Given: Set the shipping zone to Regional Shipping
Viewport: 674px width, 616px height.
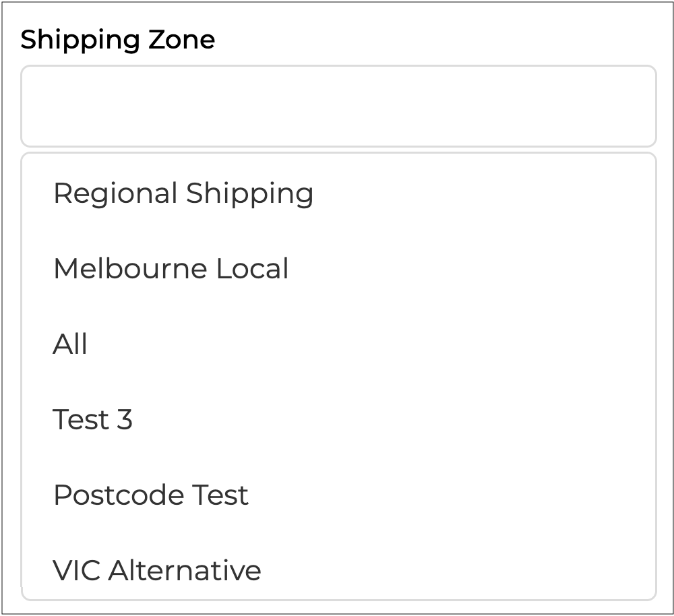Looking at the screenshot, I should [183, 193].
